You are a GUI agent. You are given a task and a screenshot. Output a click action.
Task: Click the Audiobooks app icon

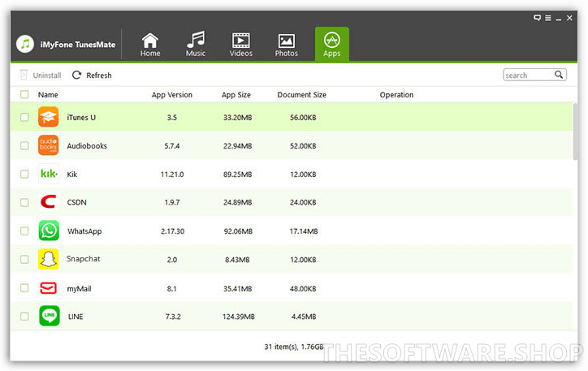point(49,146)
